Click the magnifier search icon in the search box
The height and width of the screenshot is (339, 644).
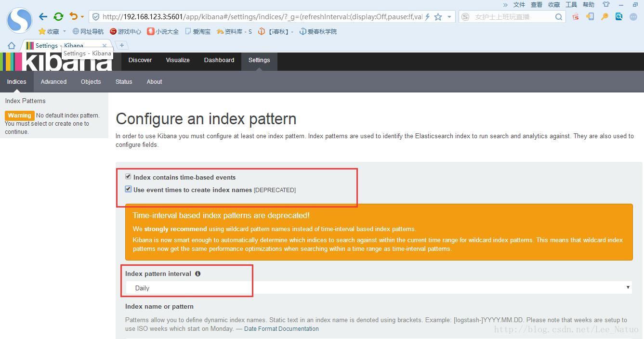click(558, 17)
